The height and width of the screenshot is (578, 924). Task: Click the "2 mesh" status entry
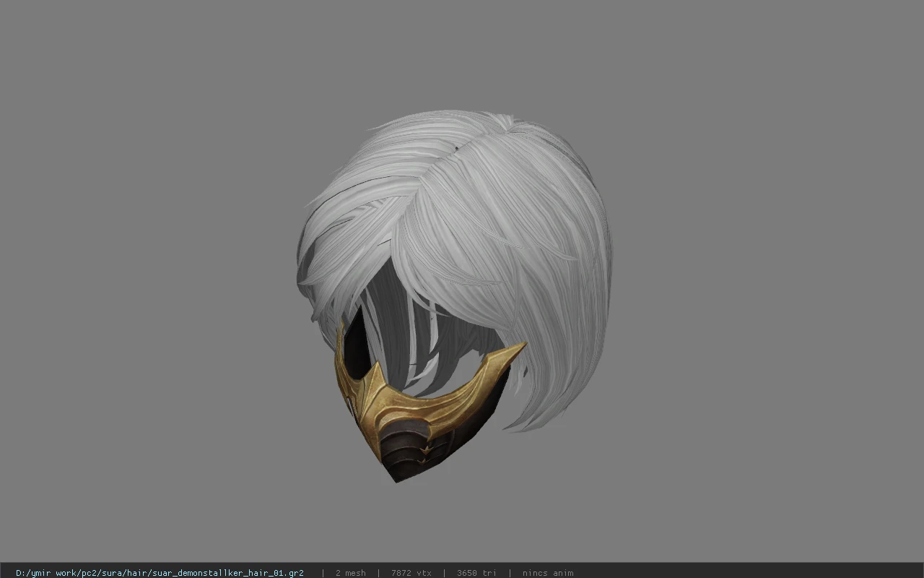click(350, 573)
